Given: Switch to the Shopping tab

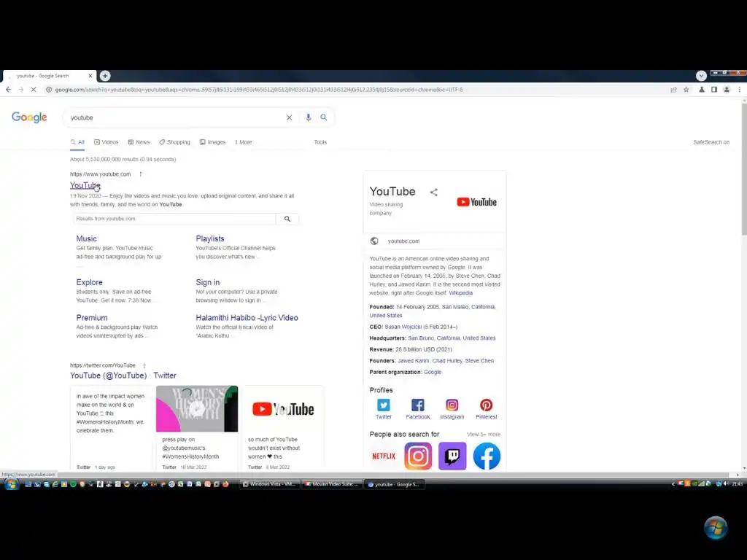Looking at the screenshot, I should click(x=174, y=142).
